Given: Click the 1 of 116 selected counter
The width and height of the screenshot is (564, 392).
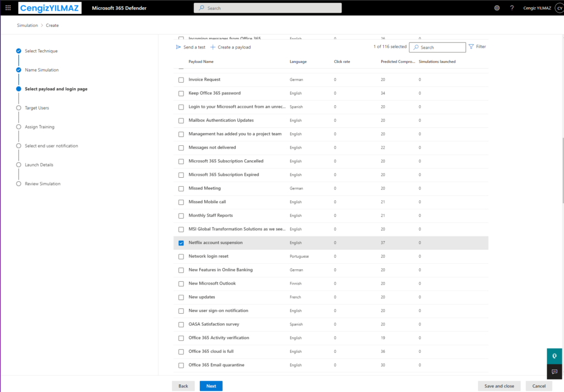Looking at the screenshot, I should 390,47.
